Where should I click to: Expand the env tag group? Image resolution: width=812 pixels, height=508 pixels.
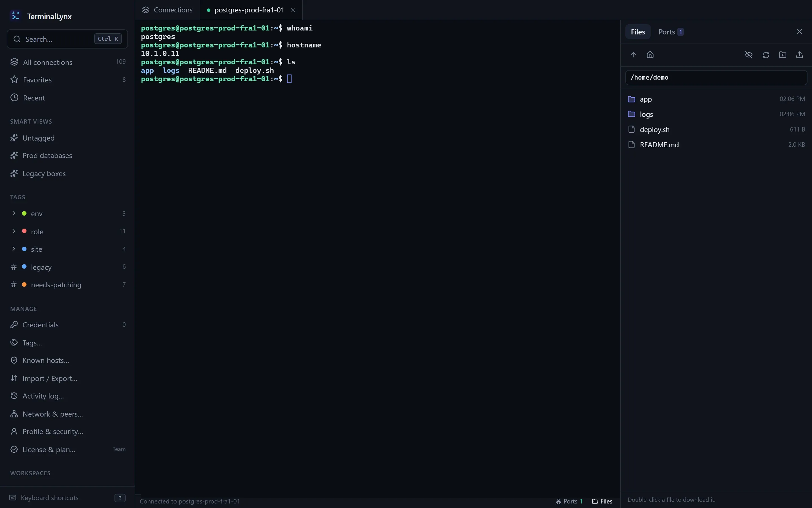click(x=67, y=214)
